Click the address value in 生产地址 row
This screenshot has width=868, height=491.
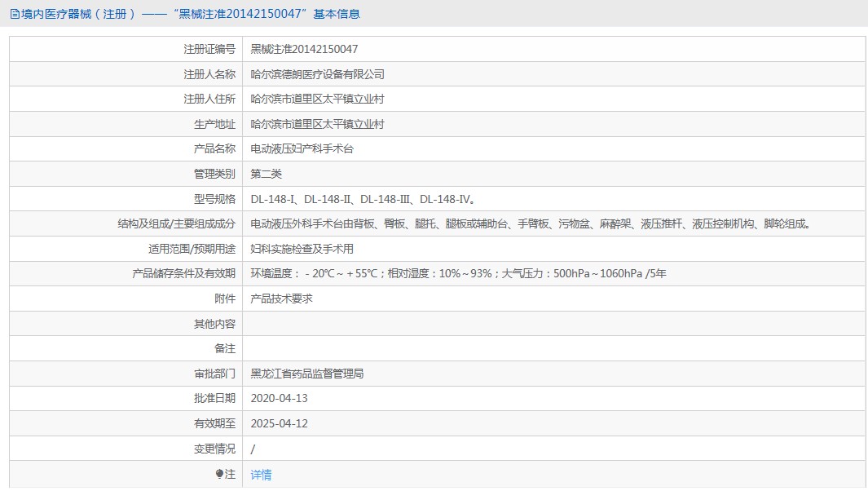[x=317, y=124]
